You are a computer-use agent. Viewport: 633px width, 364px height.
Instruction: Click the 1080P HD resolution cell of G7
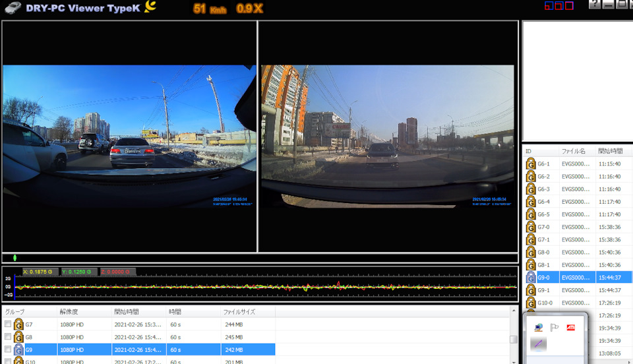coord(72,324)
